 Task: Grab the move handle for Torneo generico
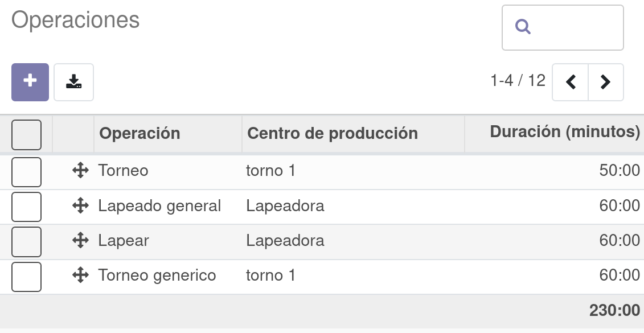pos(80,275)
